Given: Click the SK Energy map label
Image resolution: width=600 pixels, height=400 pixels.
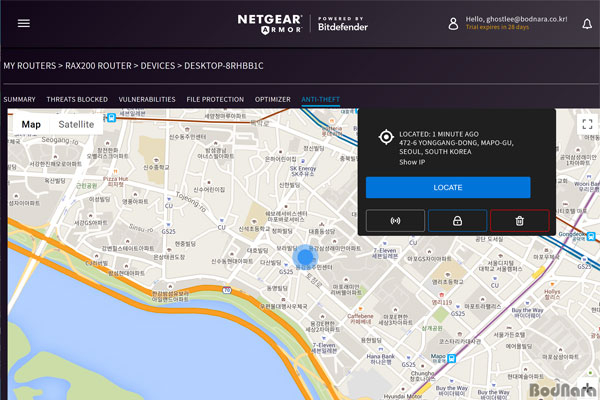Looking at the screenshot, I should pyautogui.click(x=303, y=171).
